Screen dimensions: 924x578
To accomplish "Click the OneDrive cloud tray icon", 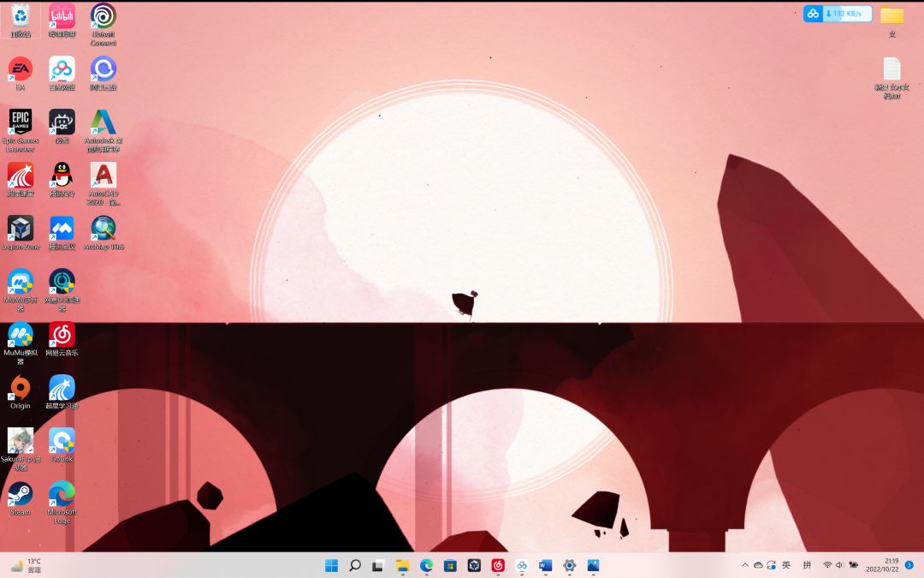I will [x=758, y=565].
